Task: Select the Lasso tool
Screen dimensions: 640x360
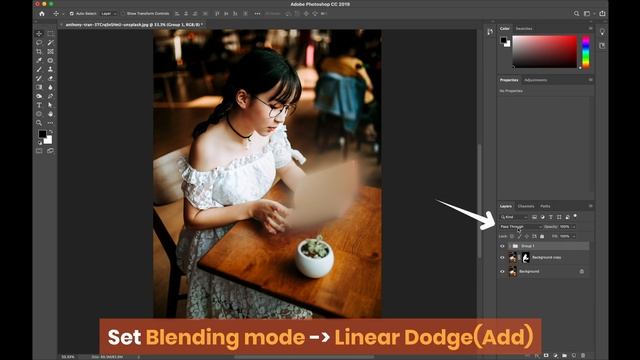Action: 39,42
